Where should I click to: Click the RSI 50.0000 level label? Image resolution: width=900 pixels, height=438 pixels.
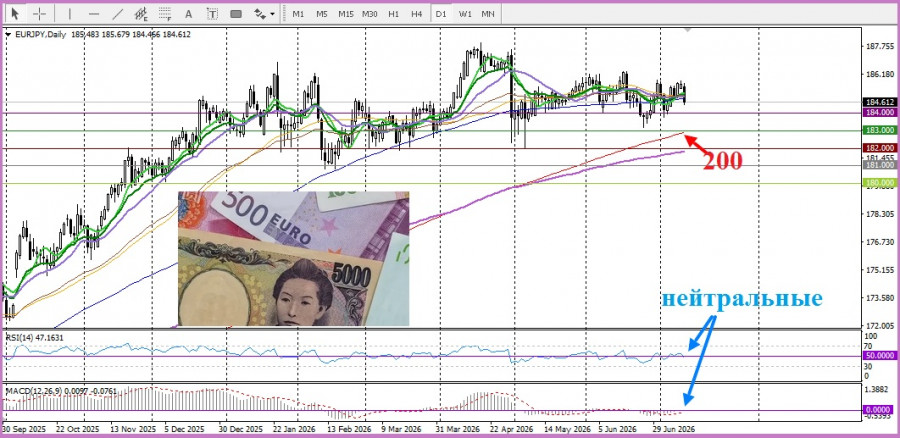[x=878, y=356]
